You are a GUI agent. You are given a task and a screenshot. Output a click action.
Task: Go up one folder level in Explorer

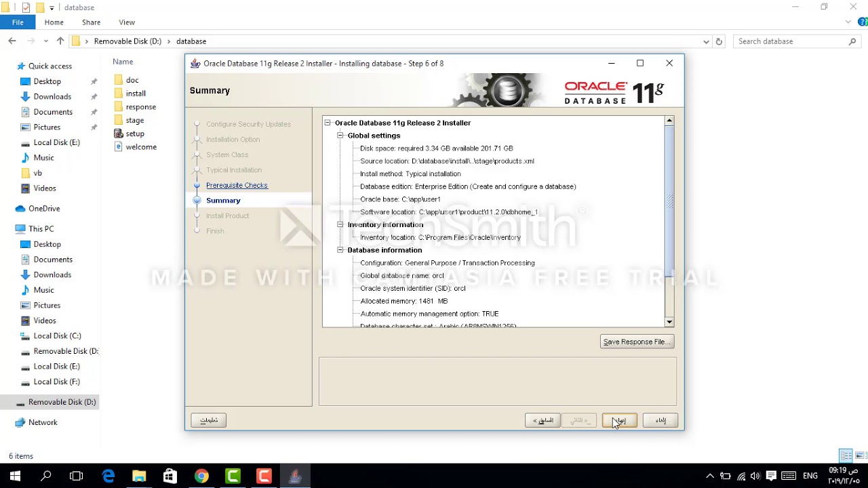60,41
